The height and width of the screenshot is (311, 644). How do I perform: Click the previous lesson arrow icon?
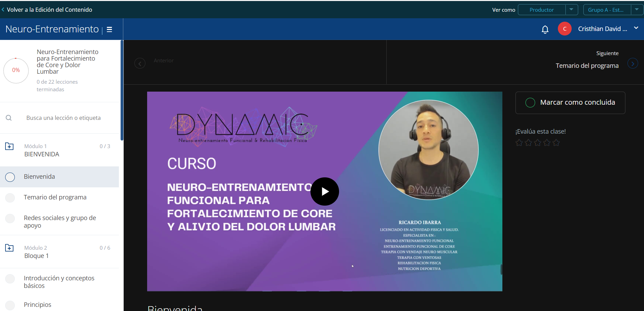click(140, 63)
